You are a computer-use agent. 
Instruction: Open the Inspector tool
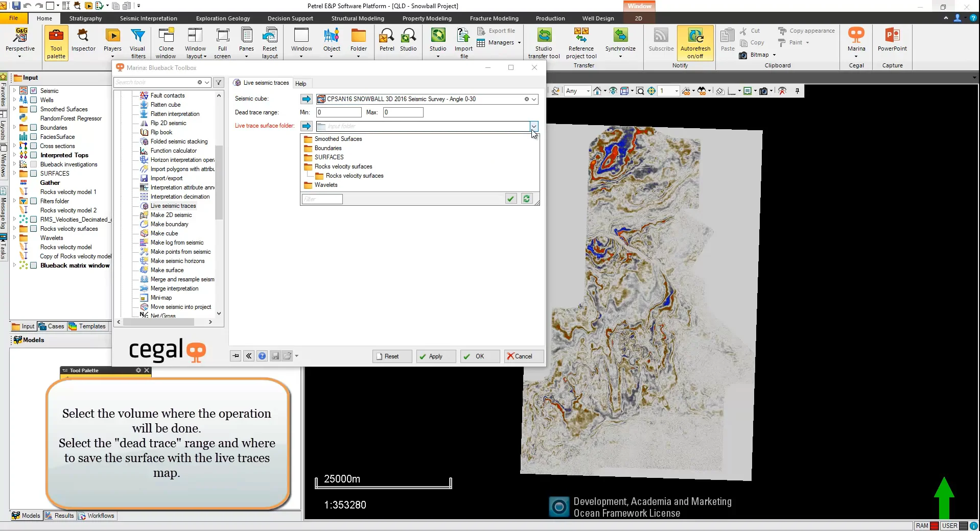pyautogui.click(x=83, y=42)
